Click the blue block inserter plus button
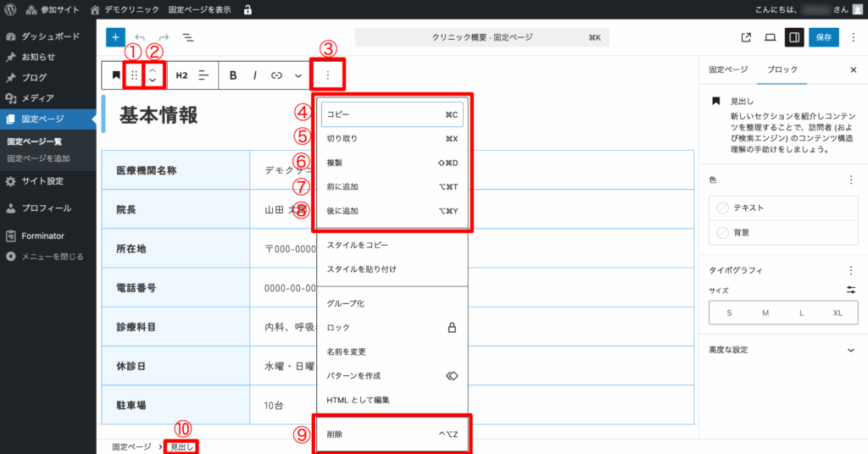This screenshot has height=454, width=868. pos(115,37)
